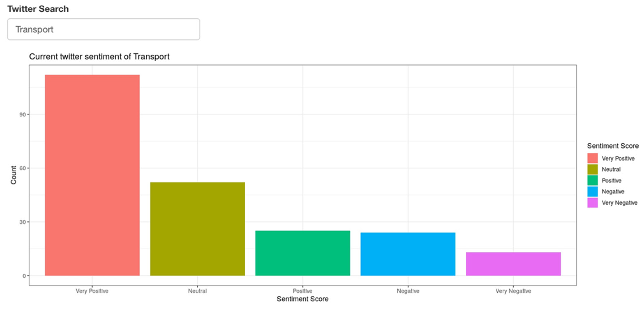The image size is (644, 310).
Task: Click the Twitter Search text input field
Action: pos(104,29)
